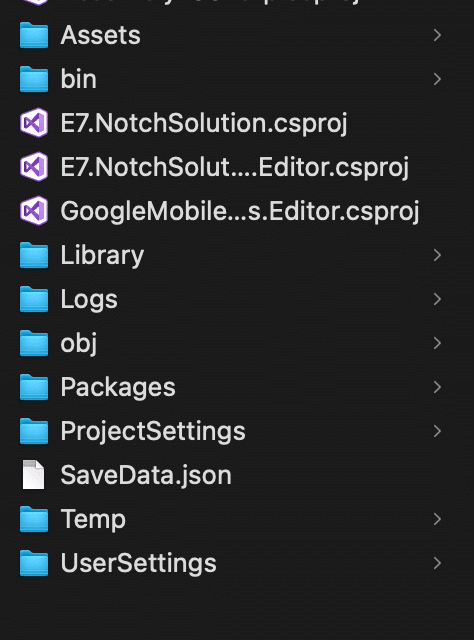Select E7.NotchSolution.csproj Visual Studio icon
The image size is (474, 640).
tap(34, 123)
